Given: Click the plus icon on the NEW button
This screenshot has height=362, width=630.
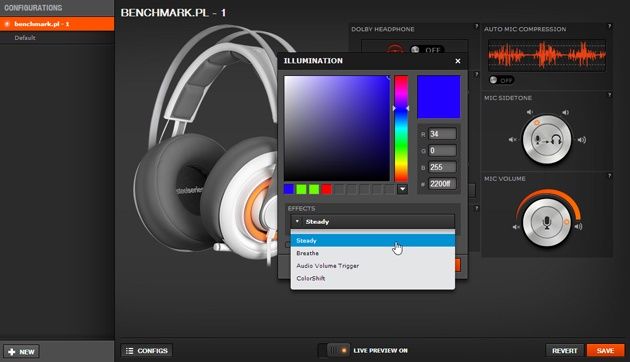Looking at the screenshot, I should click(12, 352).
